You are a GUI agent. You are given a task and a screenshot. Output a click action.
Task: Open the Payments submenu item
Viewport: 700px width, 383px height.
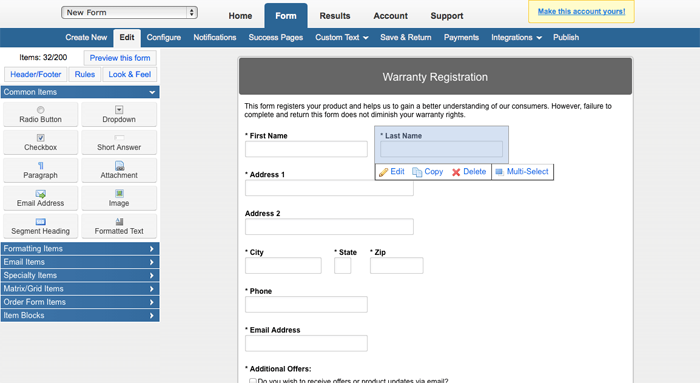(461, 37)
